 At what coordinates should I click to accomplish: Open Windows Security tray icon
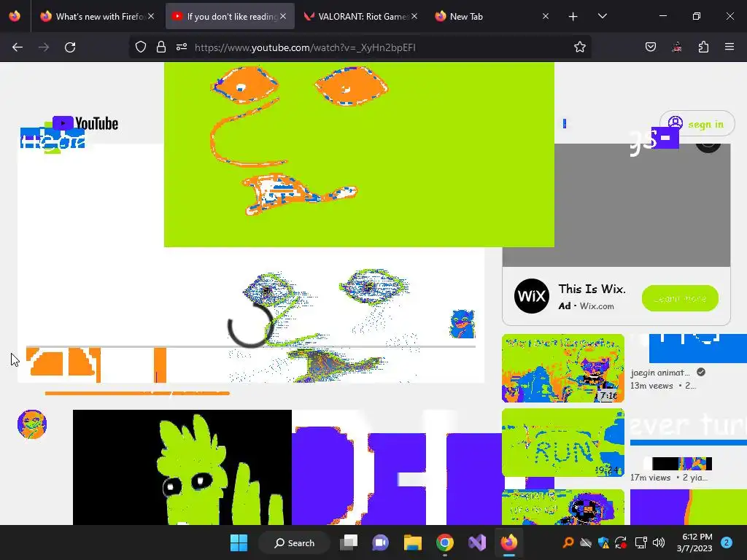pos(603,542)
